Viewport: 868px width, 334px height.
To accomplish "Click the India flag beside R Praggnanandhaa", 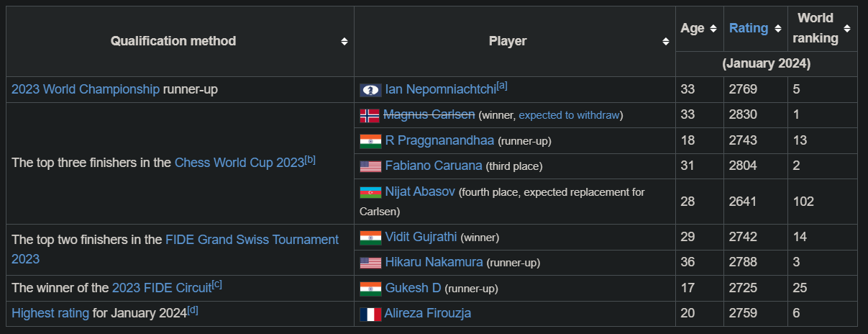I will [x=370, y=141].
